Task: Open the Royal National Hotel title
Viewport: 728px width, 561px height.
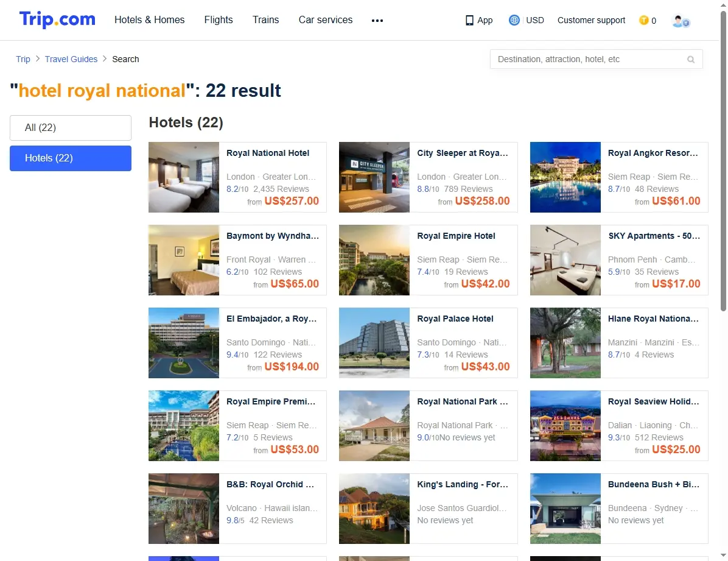Action: [x=268, y=153]
